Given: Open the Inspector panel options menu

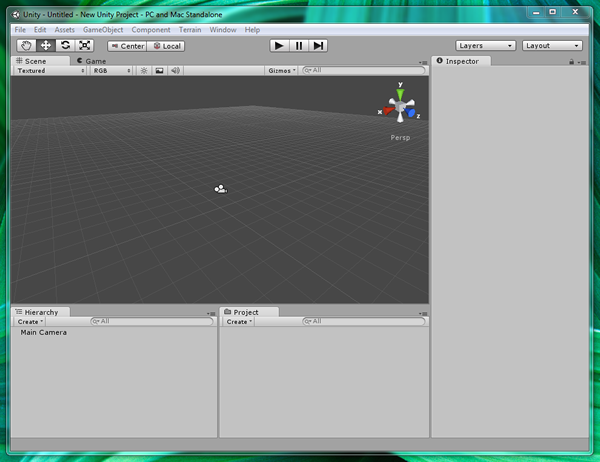Looking at the screenshot, I should tap(582, 62).
